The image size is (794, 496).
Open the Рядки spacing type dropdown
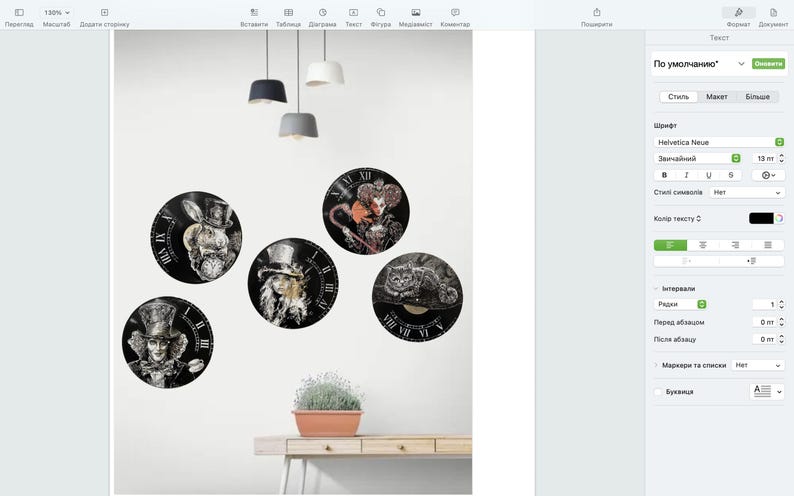(680, 304)
